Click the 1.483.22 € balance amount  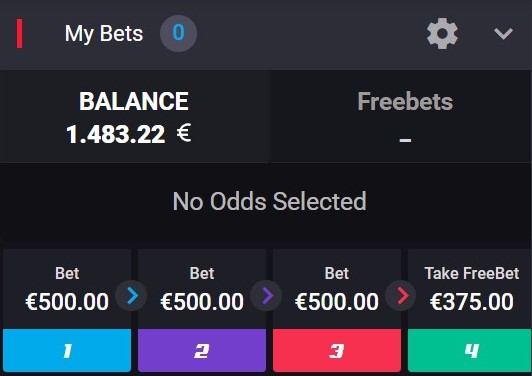click(x=129, y=134)
